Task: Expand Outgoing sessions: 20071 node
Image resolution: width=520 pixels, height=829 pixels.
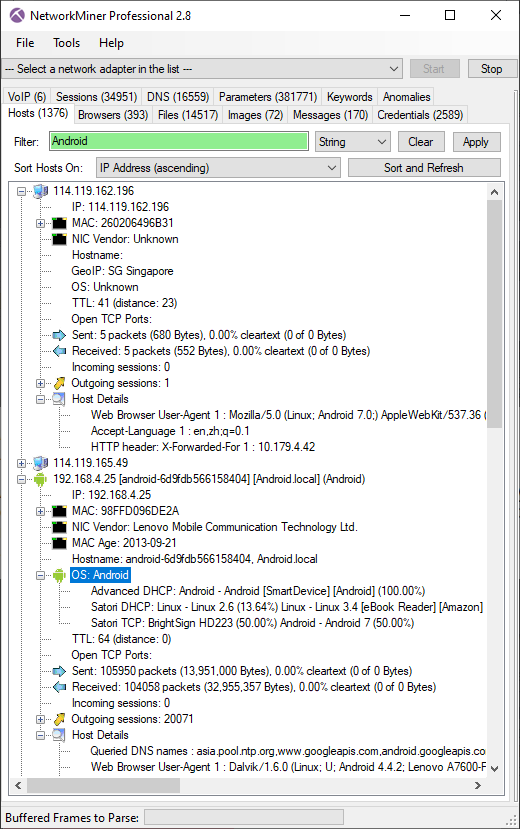Action: coord(41,720)
